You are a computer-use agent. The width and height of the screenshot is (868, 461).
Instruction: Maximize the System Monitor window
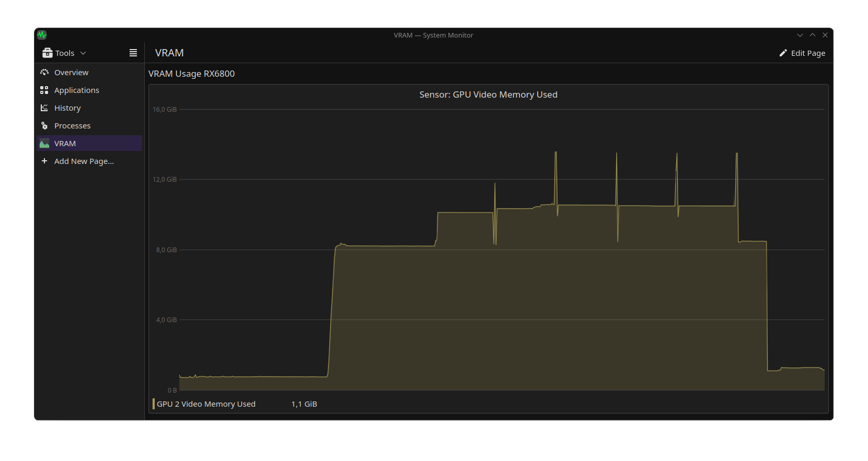click(x=813, y=35)
